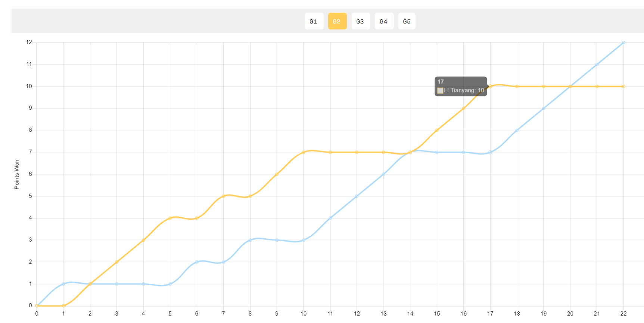The image size is (644, 323).
Task: Show the G4 game chart
Action: 384,21
